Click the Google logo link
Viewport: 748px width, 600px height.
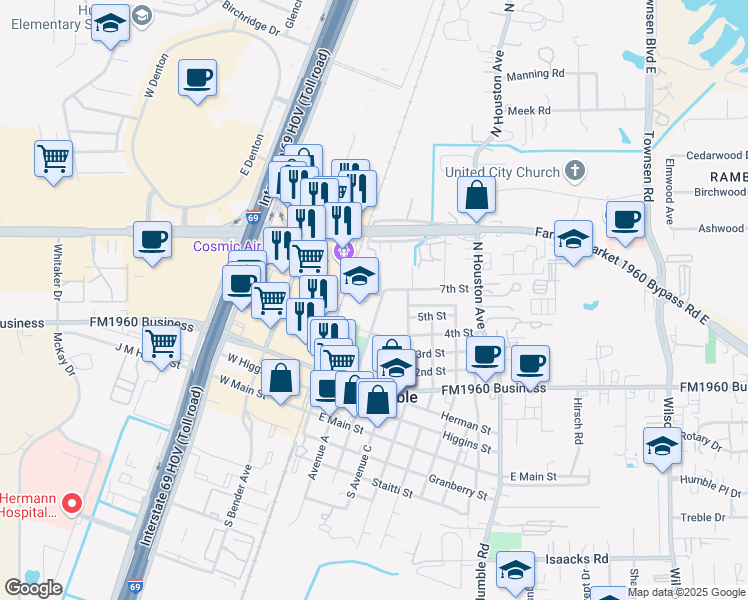click(x=33, y=588)
